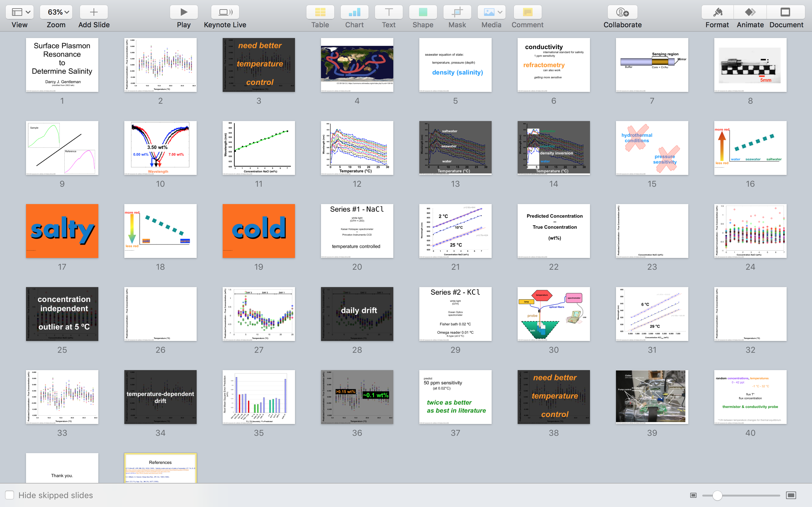The width and height of the screenshot is (812, 507).
Task: Add a Text box
Action: point(389,12)
